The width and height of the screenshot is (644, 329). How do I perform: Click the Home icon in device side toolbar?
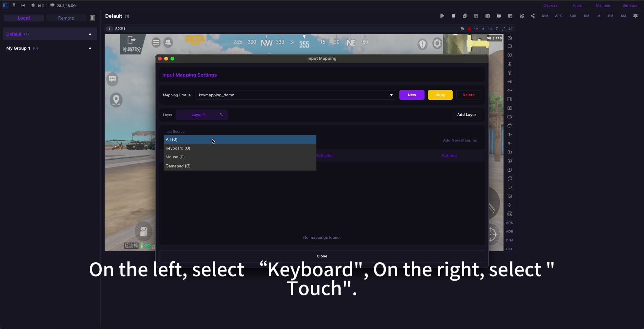pos(509,38)
